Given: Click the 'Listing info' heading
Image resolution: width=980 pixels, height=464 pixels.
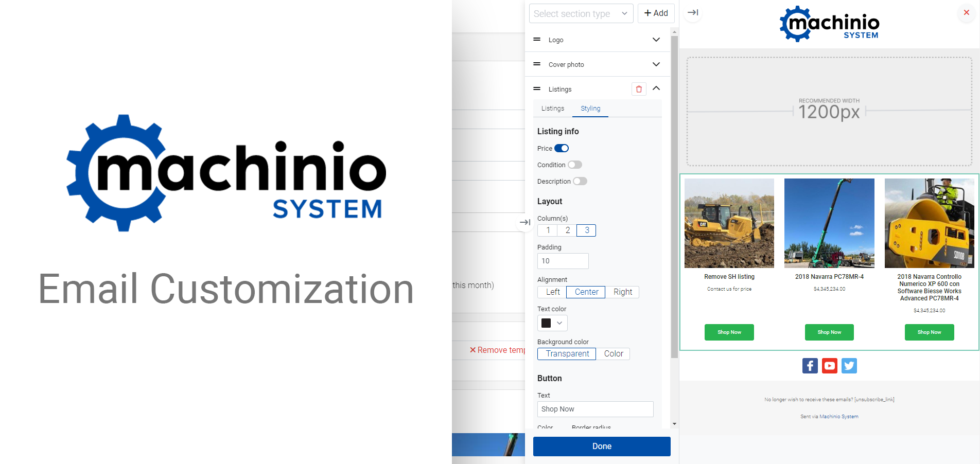Looking at the screenshot, I should (558, 132).
